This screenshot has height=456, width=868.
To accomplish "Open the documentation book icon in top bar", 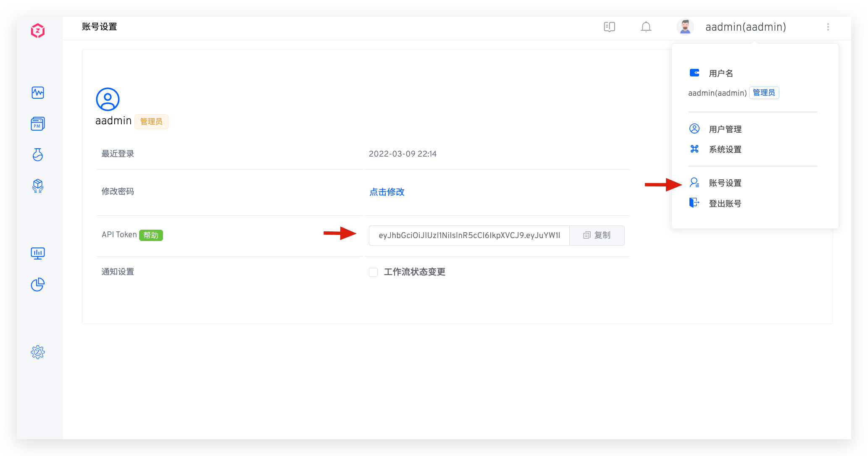I will [609, 27].
